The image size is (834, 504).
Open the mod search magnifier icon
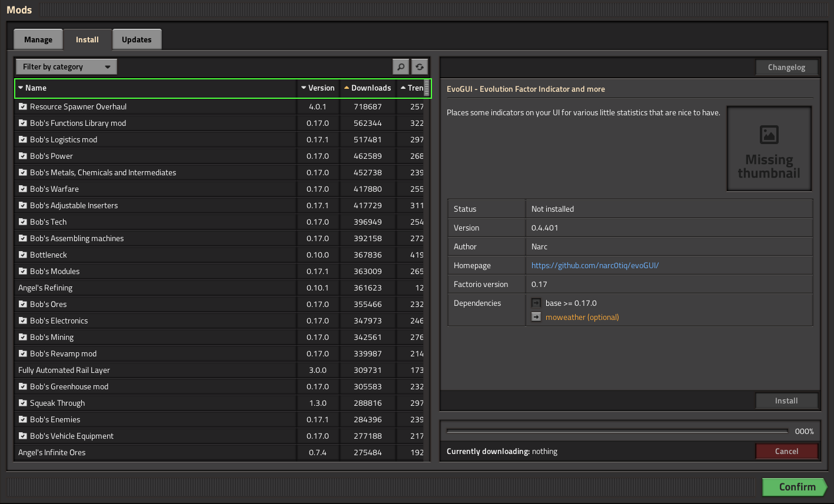[x=401, y=66]
